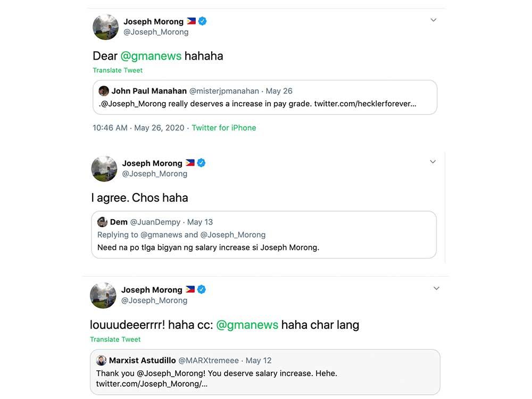
Task: Expand the options arrow on the second tweet
Action: (433, 162)
